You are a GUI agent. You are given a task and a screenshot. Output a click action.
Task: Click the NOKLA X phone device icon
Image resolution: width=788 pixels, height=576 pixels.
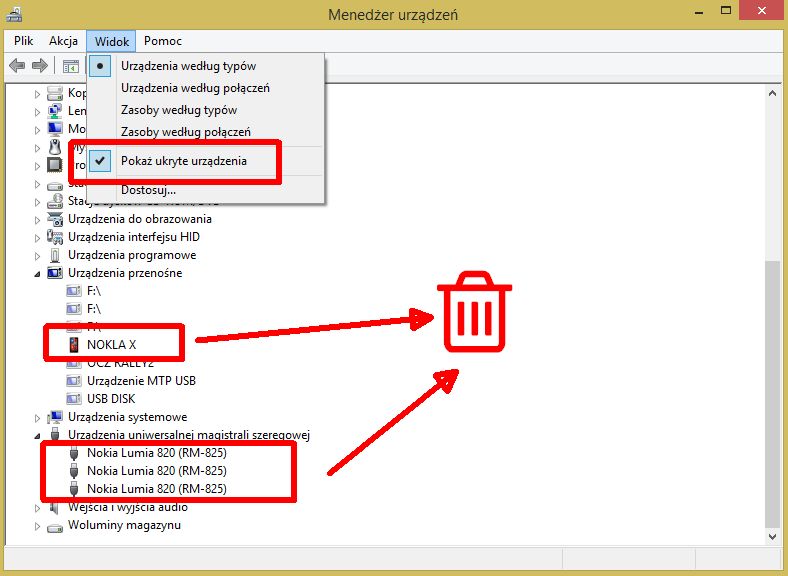[74, 345]
